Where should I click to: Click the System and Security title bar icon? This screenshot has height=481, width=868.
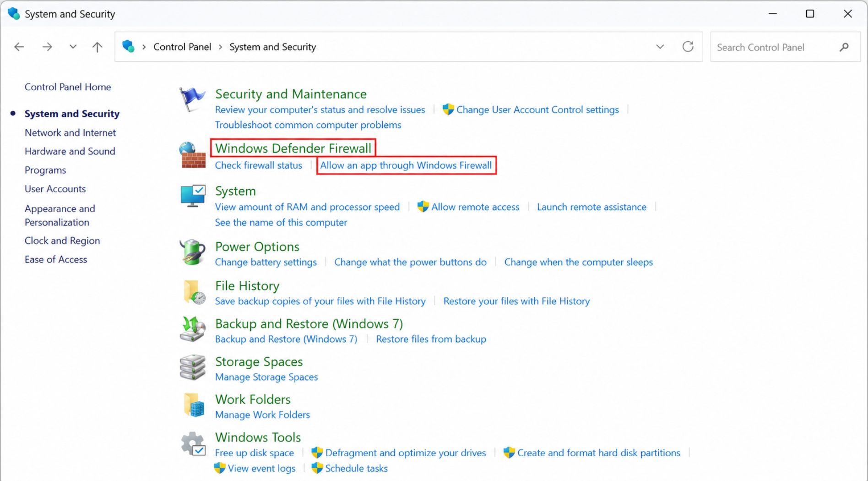click(x=14, y=14)
